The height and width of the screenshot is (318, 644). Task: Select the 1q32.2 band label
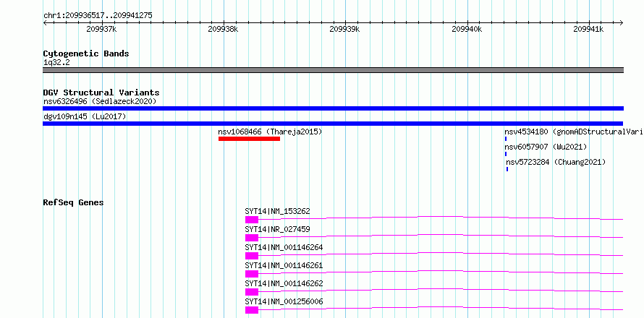(56, 62)
